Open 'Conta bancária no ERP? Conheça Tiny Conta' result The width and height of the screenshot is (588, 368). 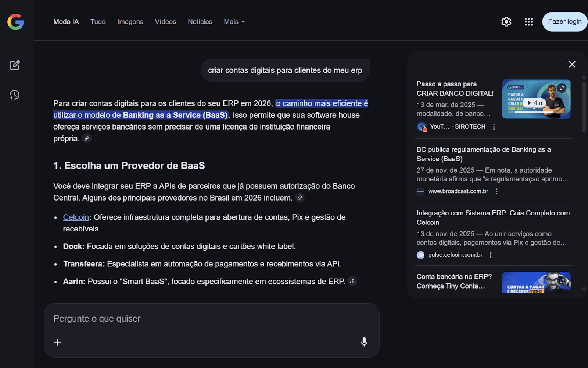pyautogui.click(x=454, y=281)
